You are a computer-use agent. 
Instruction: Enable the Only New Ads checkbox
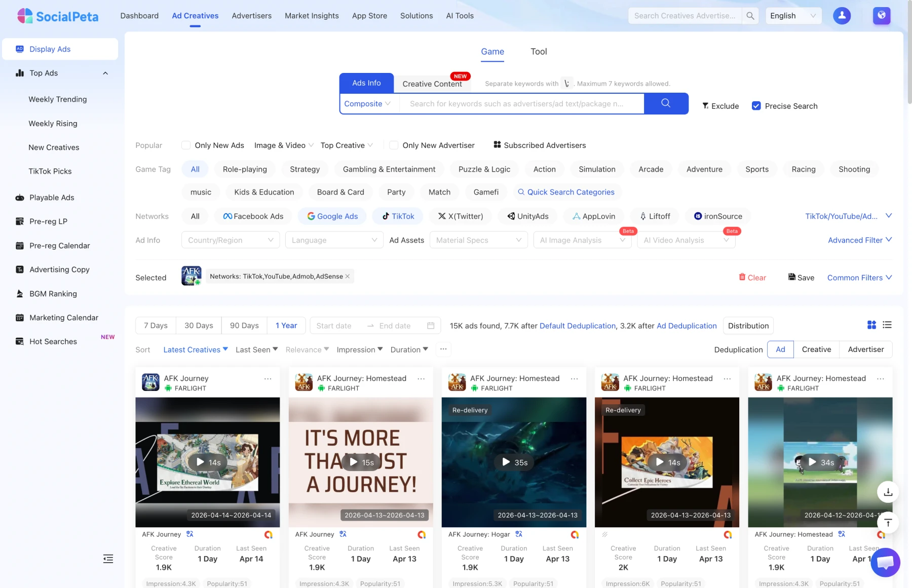click(x=186, y=145)
